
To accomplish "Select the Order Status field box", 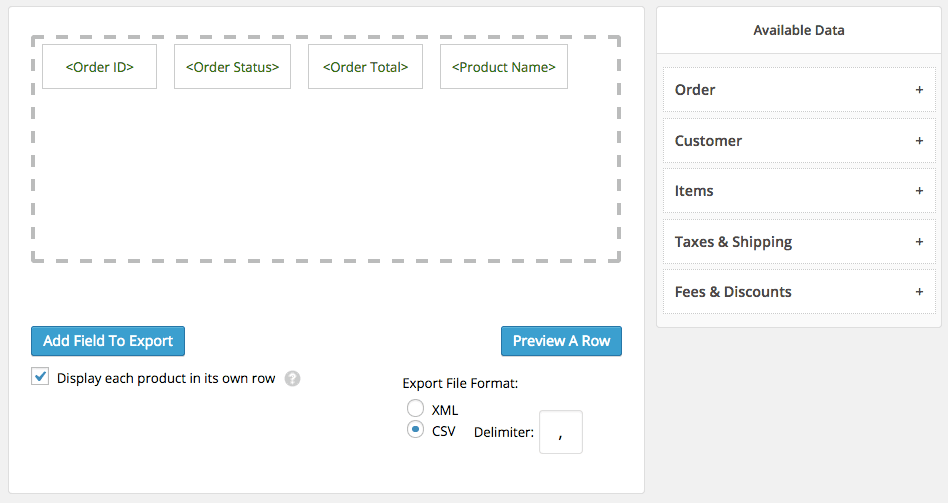I will [x=232, y=67].
